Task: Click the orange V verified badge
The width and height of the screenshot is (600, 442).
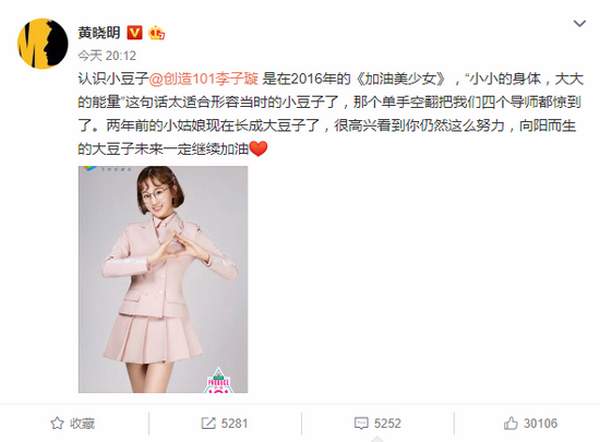Action: 134,33
